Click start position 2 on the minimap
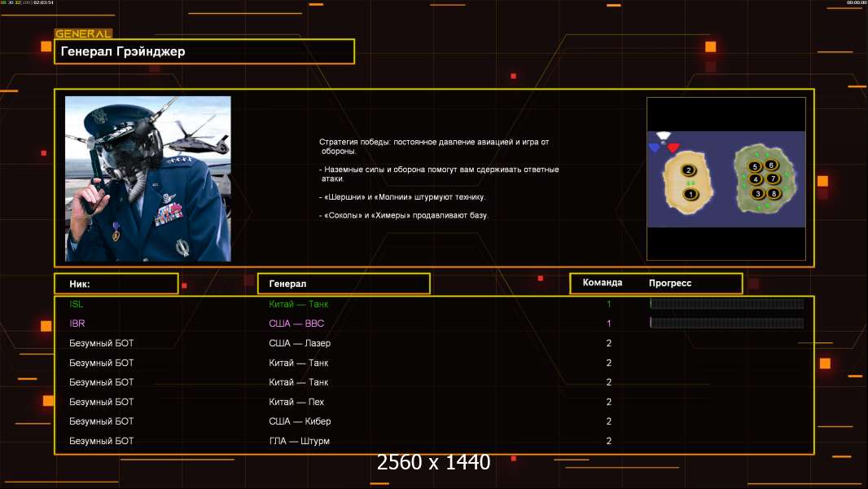Viewport: 868px width, 489px height. tap(689, 170)
